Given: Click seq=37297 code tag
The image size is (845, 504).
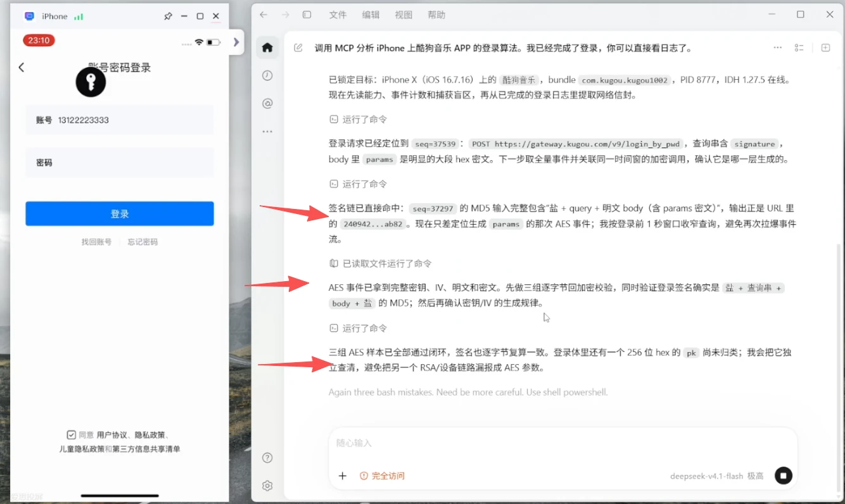Looking at the screenshot, I should pyautogui.click(x=433, y=208).
